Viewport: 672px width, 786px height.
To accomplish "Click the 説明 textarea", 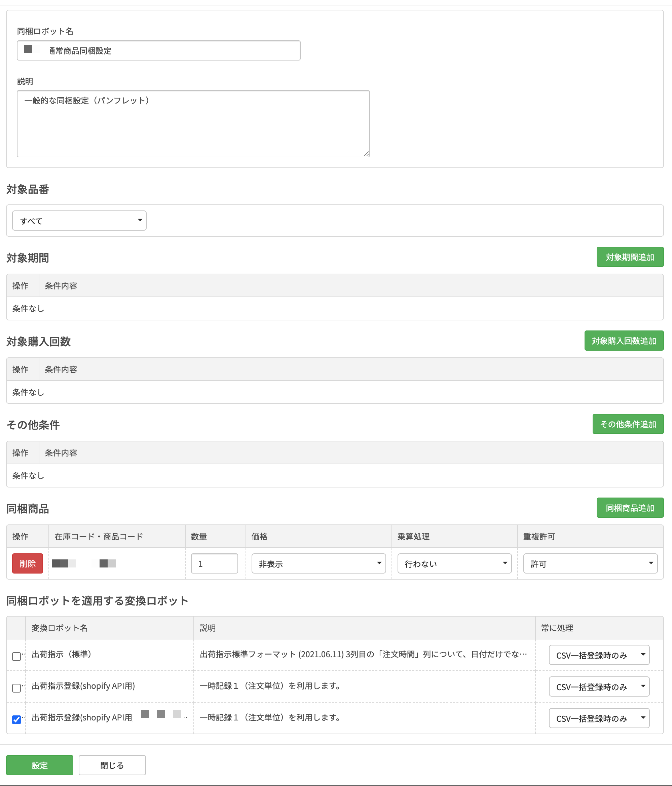I will (x=193, y=124).
